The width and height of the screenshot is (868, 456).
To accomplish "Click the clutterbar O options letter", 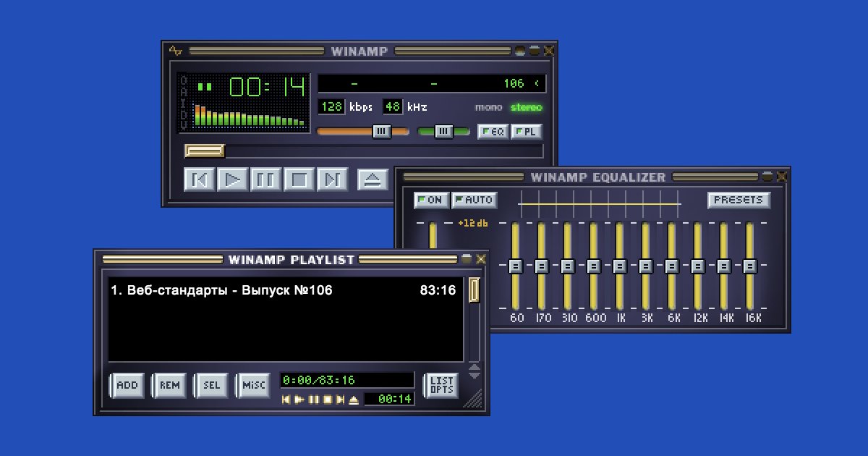I will (x=184, y=80).
